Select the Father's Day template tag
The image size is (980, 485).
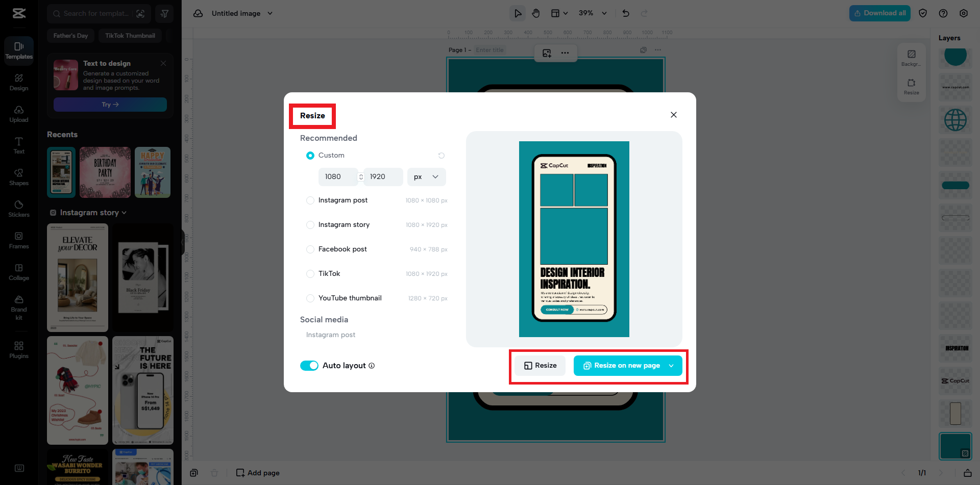tap(71, 36)
